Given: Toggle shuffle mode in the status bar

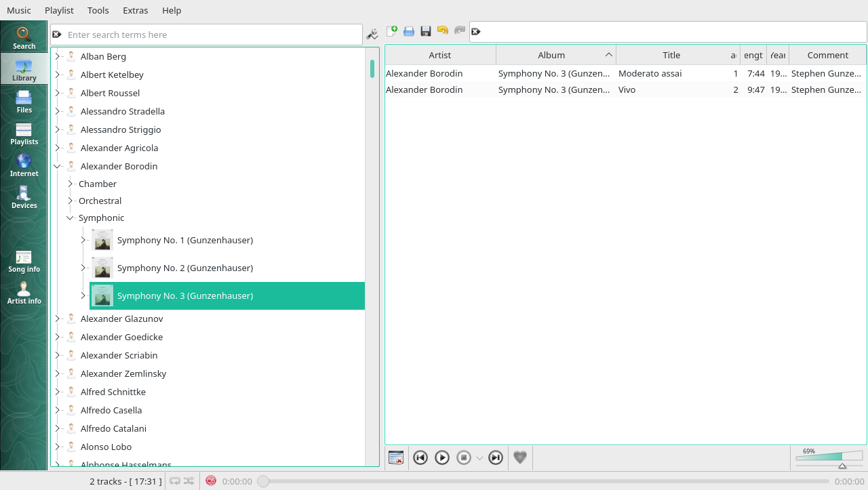Looking at the screenshot, I should (x=189, y=481).
